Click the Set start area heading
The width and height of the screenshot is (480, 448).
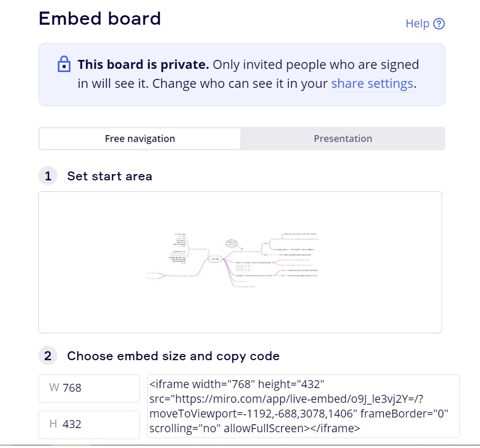coord(109,176)
